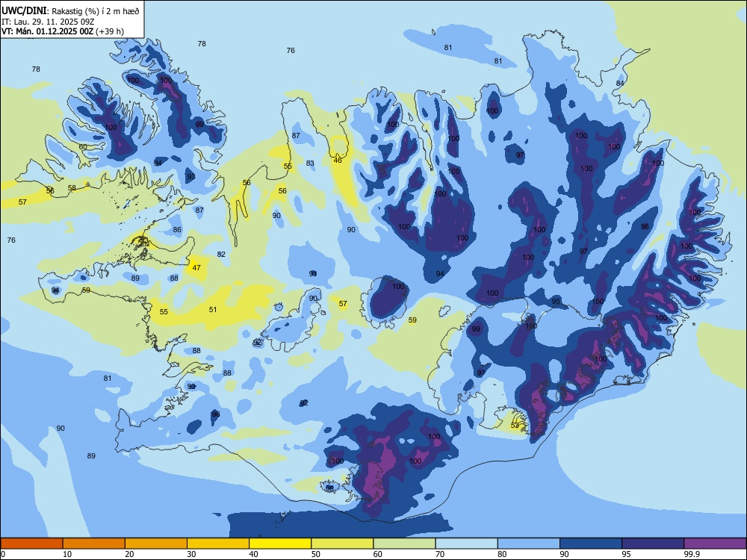Click the '91' humidity value on the map
The width and height of the screenshot is (747, 560).
(x=313, y=274)
